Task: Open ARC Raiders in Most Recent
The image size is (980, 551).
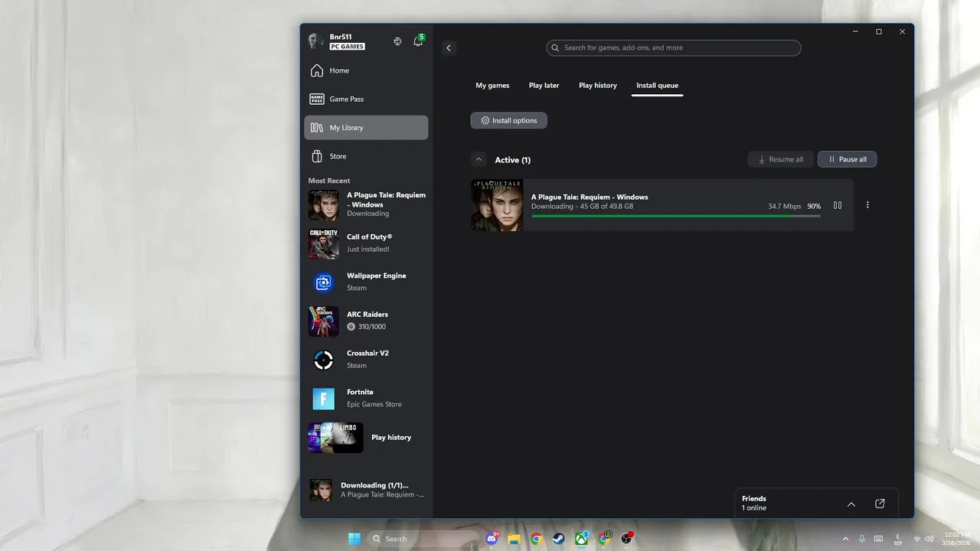Action: point(367,321)
